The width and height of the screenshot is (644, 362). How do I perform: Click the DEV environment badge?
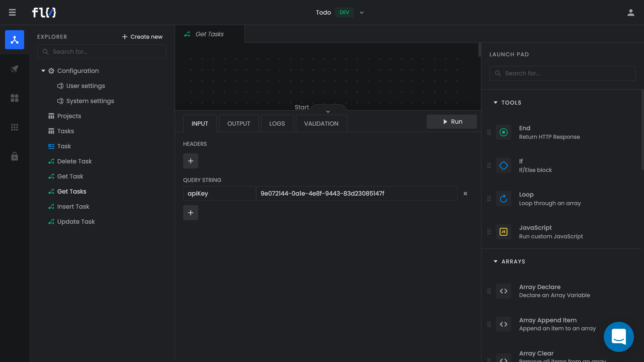click(344, 12)
